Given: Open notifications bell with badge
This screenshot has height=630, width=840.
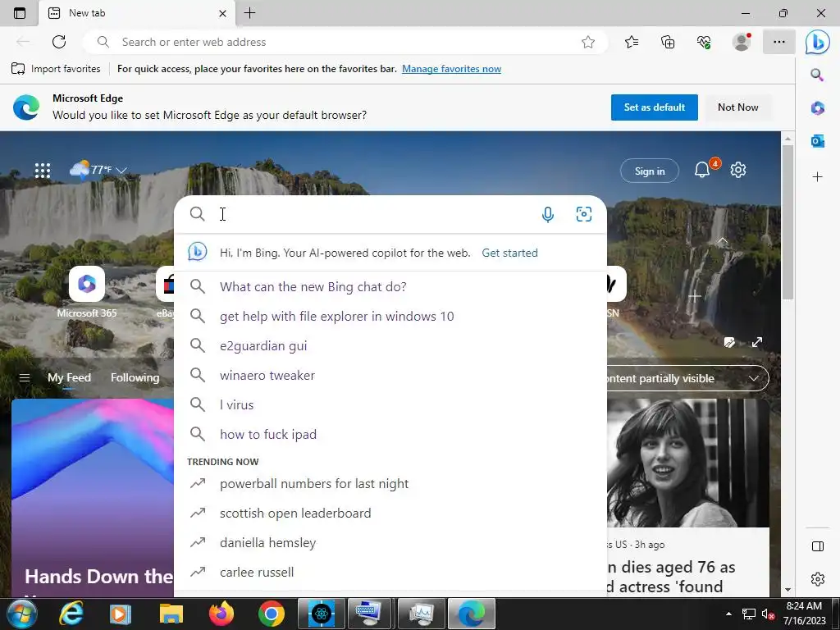Looking at the screenshot, I should [703, 170].
